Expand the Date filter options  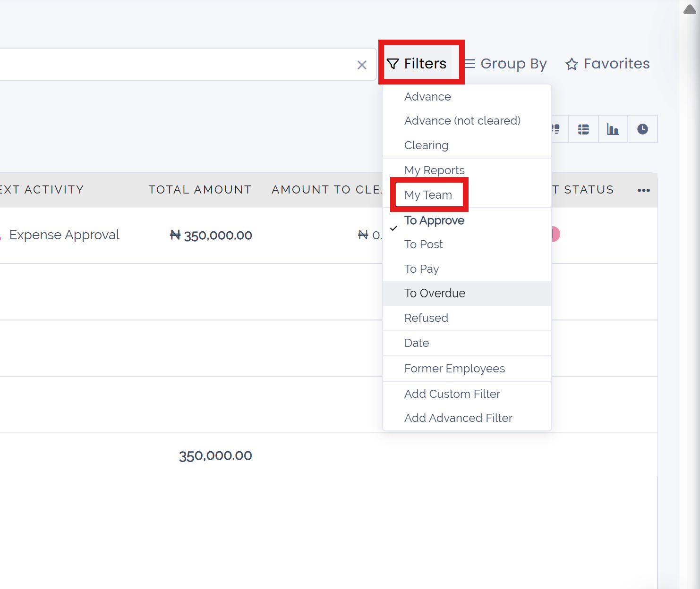(x=417, y=343)
